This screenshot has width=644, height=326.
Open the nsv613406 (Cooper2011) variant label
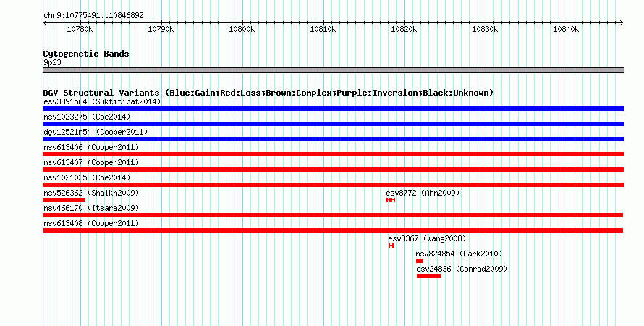(x=91, y=147)
